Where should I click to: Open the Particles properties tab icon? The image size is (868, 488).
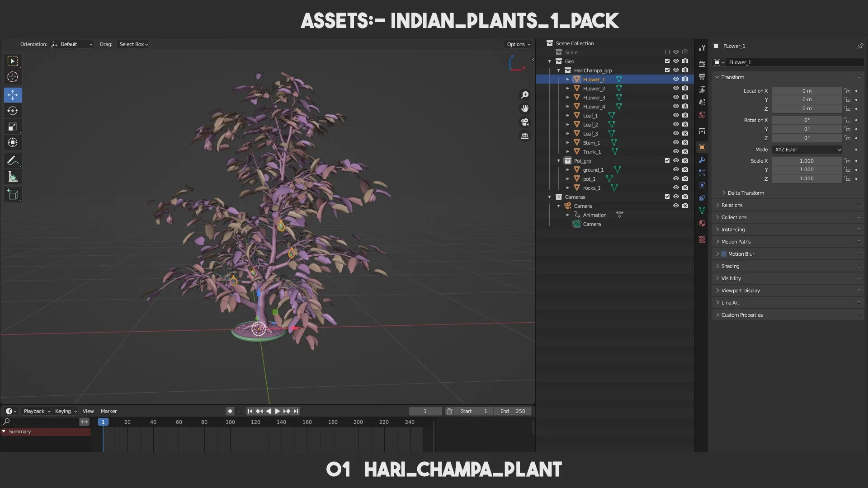(702, 173)
